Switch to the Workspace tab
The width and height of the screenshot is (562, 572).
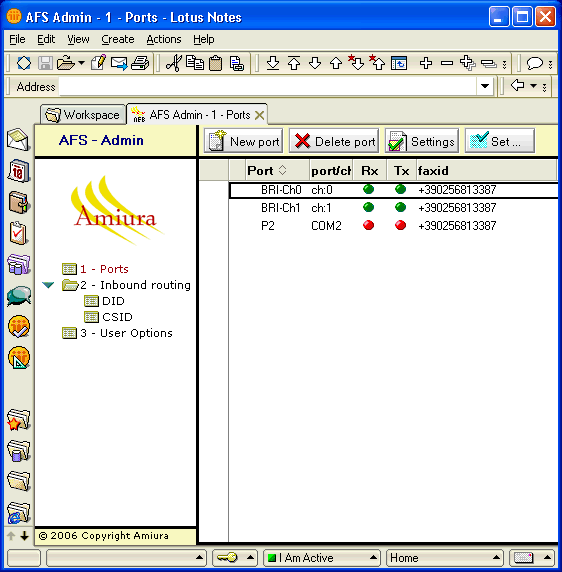point(83,115)
